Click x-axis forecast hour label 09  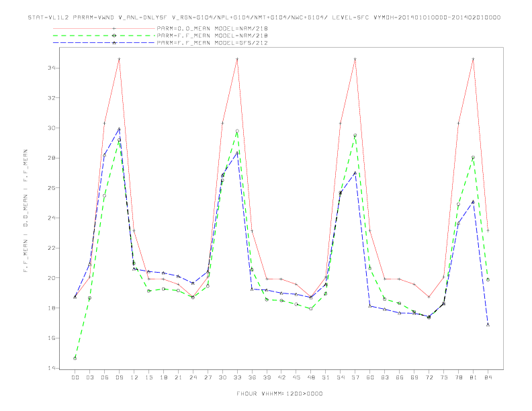tap(119, 377)
